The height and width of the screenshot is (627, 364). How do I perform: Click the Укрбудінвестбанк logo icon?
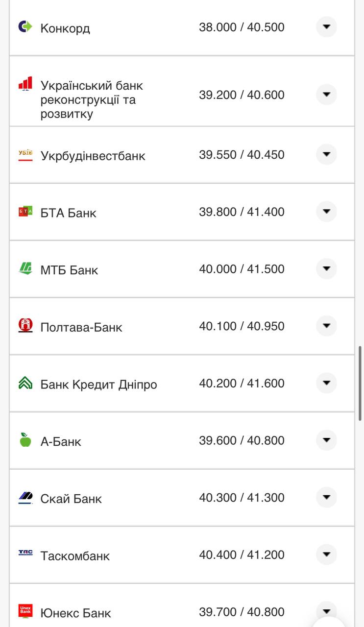coord(25,155)
